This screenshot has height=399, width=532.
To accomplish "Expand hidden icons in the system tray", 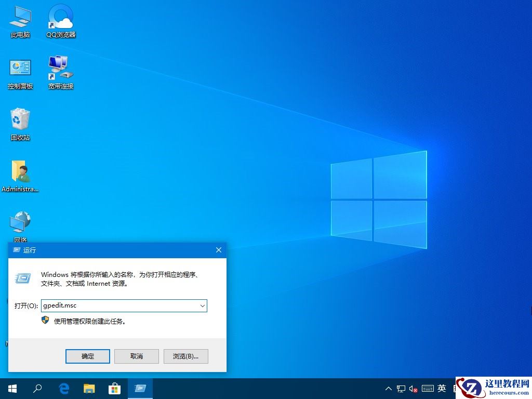I will pos(389,388).
